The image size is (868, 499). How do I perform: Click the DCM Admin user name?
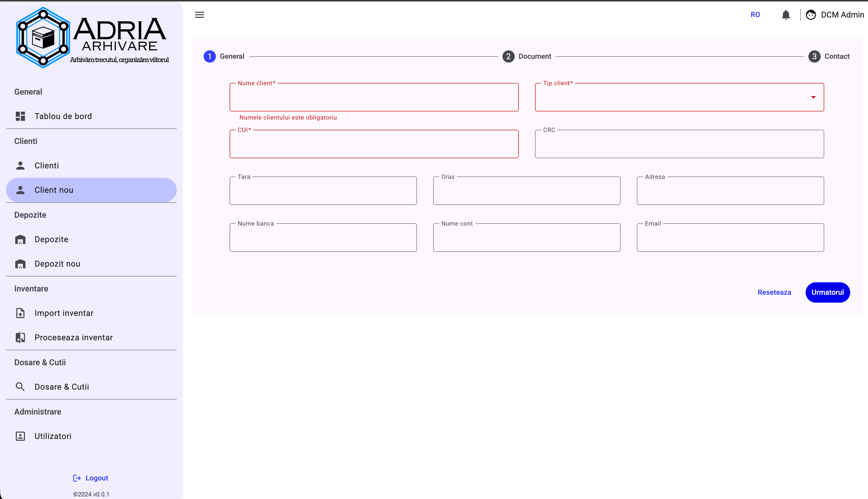842,15
